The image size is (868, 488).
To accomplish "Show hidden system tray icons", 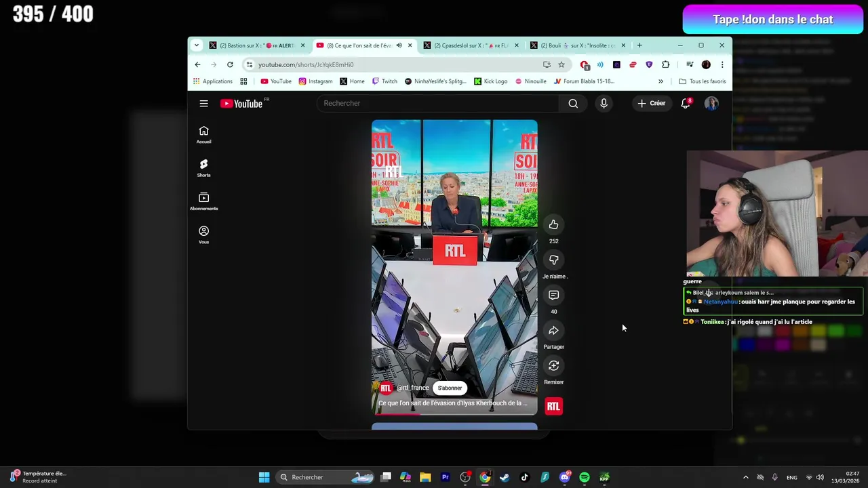I will [x=746, y=477].
